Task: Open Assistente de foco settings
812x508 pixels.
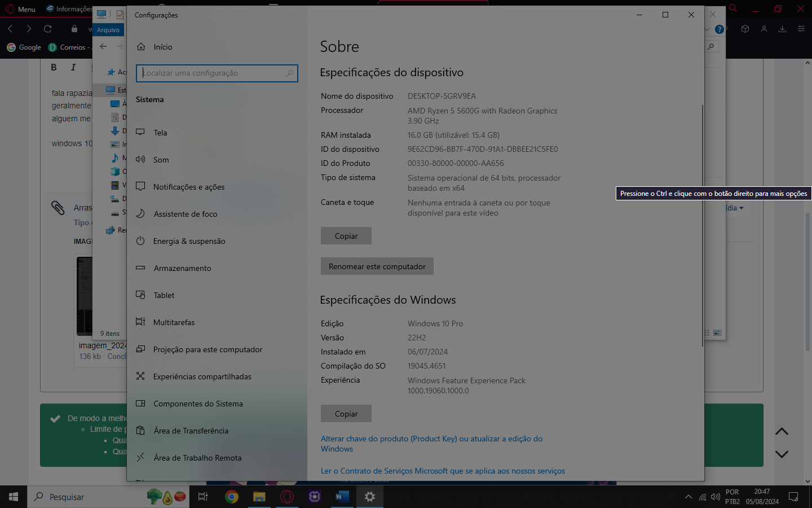Action: tap(217, 214)
